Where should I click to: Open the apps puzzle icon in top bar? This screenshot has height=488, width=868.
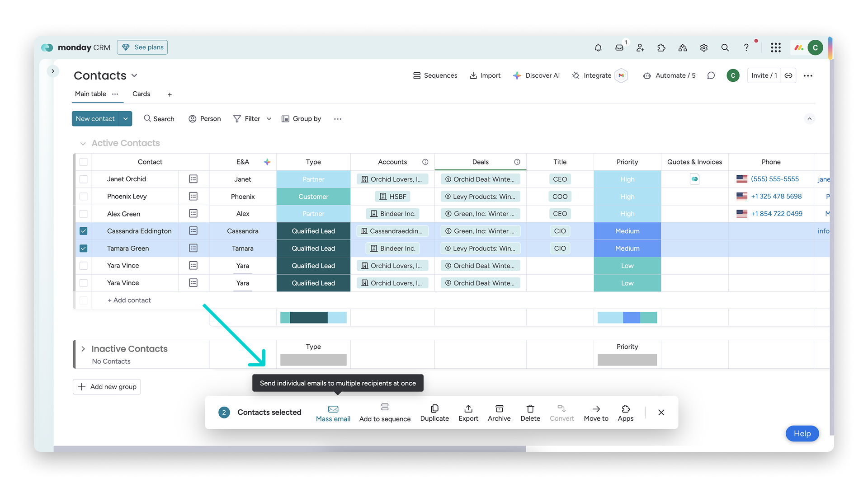661,47
